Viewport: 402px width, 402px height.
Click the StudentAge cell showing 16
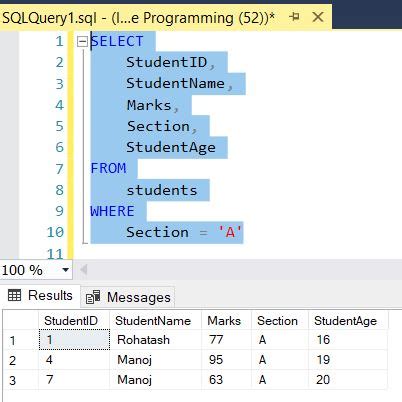[348, 340]
